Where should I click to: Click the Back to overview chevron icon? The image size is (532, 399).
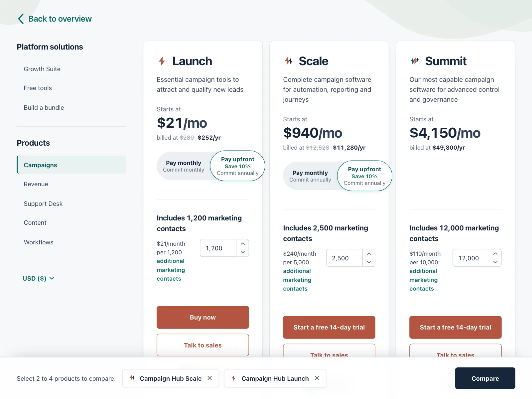coord(21,19)
